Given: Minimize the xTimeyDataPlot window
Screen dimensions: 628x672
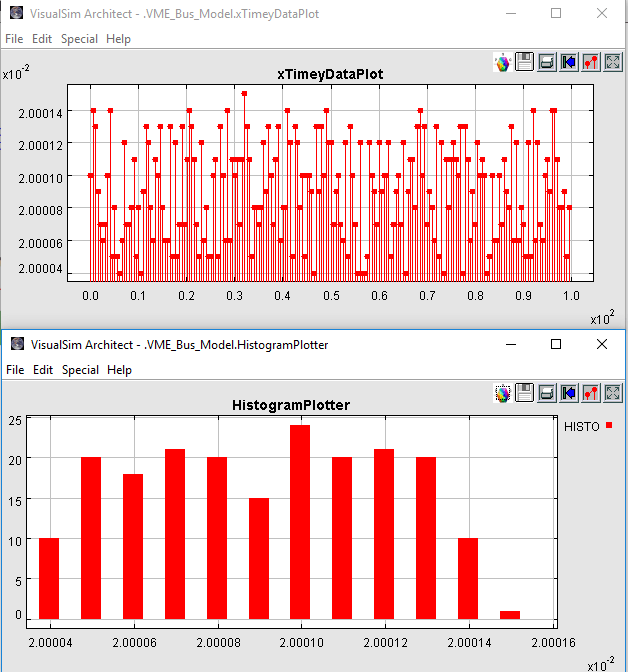Looking at the screenshot, I should (510, 13).
